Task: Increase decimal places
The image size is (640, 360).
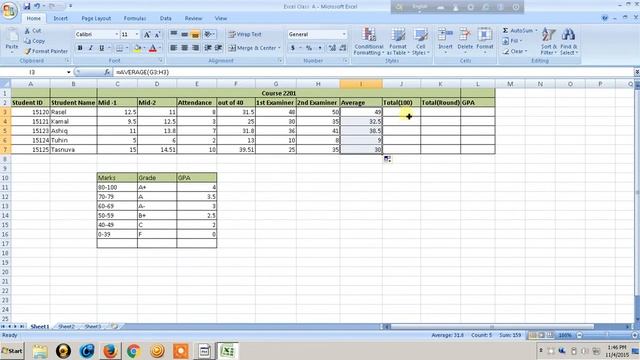Action: [x=332, y=48]
